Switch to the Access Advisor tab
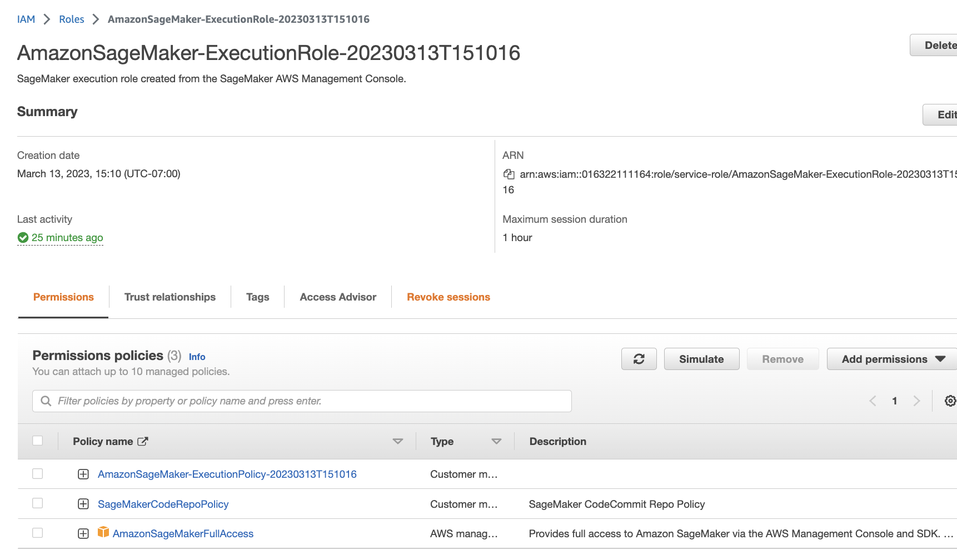 tap(338, 297)
